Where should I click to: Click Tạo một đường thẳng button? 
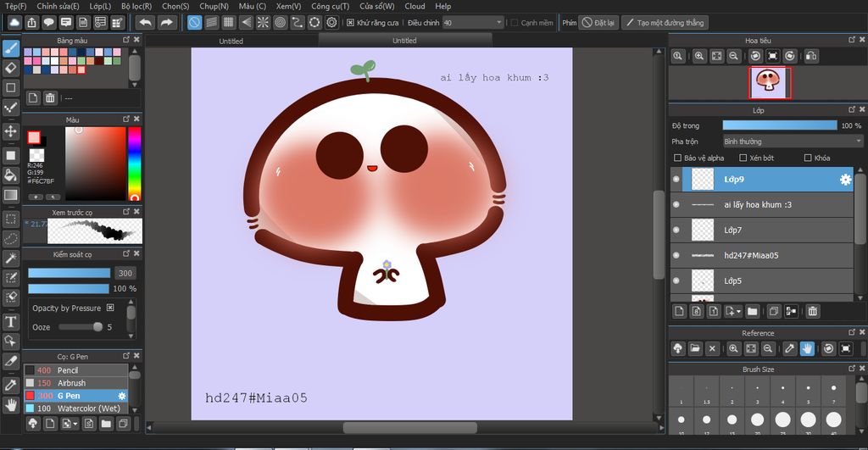click(x=665, y=23)
